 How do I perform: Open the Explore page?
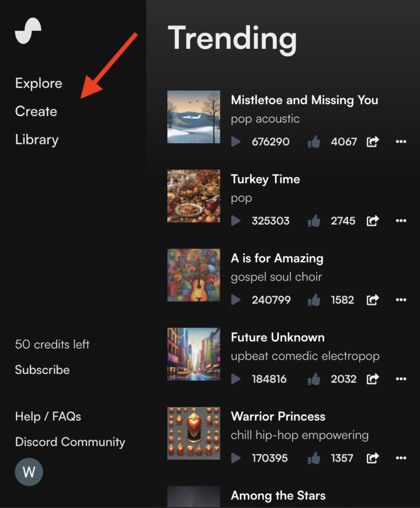coord(39,83)
